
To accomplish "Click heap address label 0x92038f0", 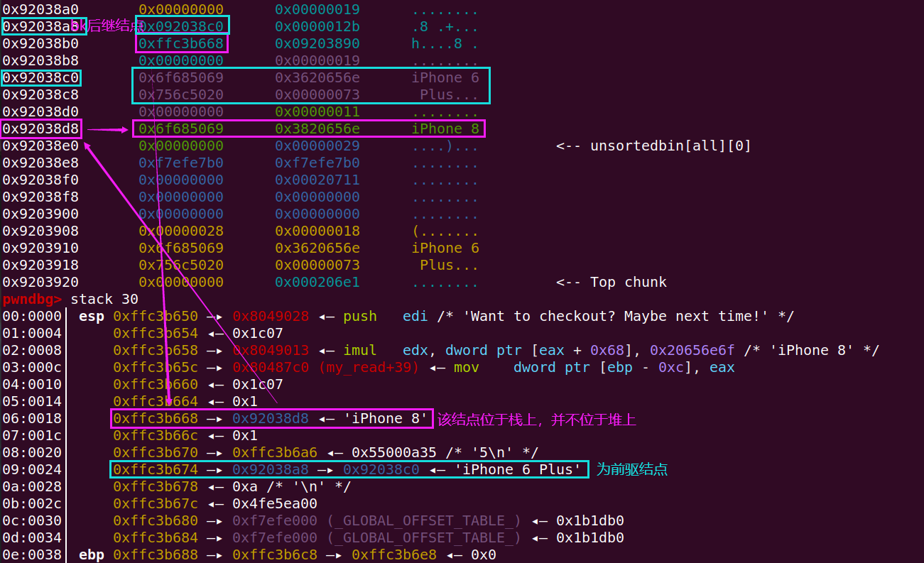I will pyautogui.click(x=40, y=180).
